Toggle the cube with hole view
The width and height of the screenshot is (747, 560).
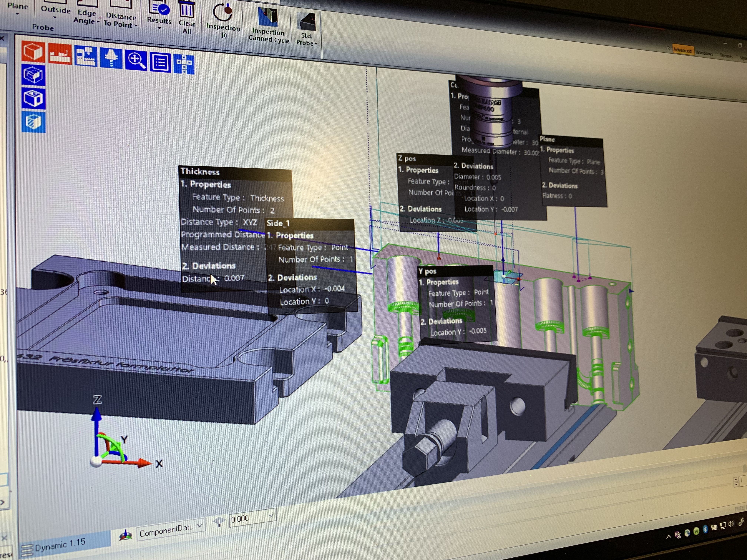click(x=33, y=98)
